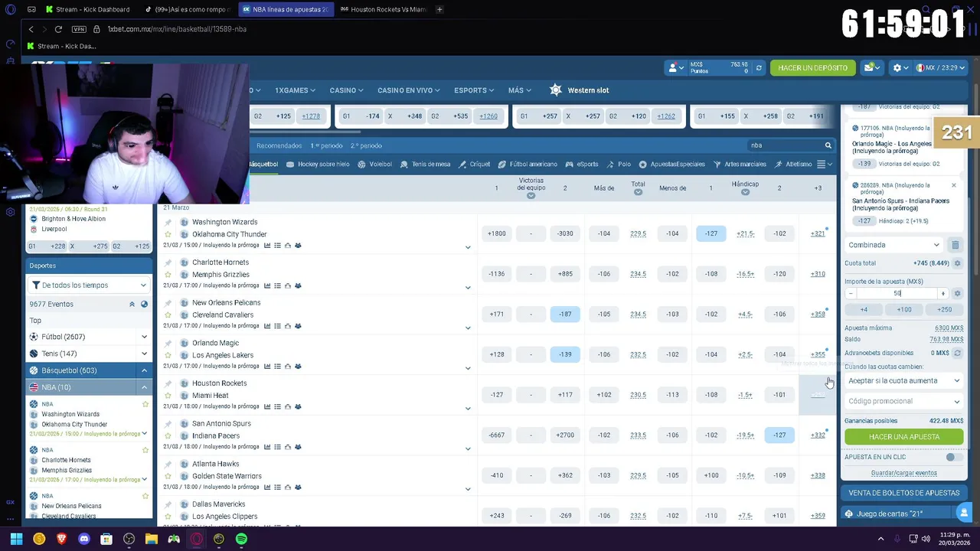This screenshot has width=980, height=551.
Task: Open the bet amount settings gear
Action: tap(957, 293)
